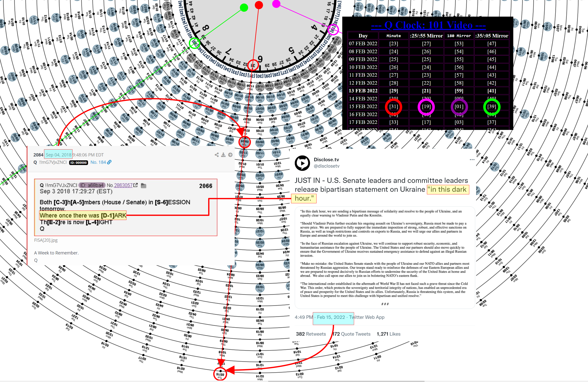This screenshot has height=382, width=588.
Task: Click the 9:48:06 PM EDT time
Action: point(88,155)
